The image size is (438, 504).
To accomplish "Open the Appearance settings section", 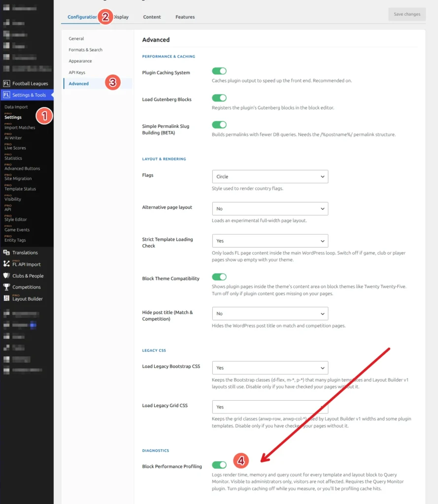I will (80, 61).
